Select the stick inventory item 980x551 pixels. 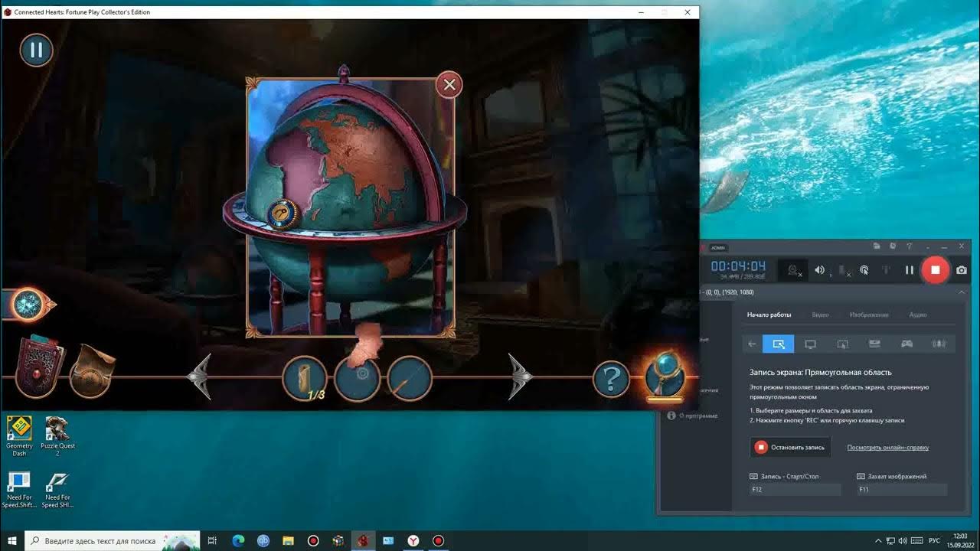[x=410, y=378]
